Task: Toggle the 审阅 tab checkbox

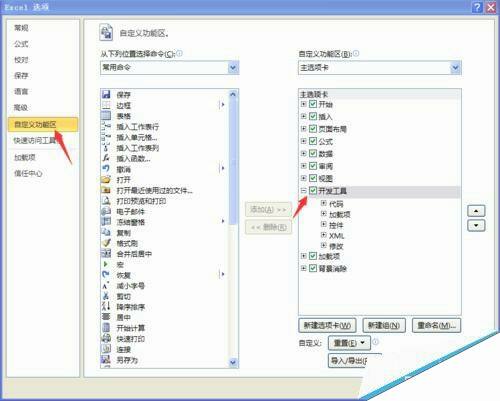Action: (313, 166)
